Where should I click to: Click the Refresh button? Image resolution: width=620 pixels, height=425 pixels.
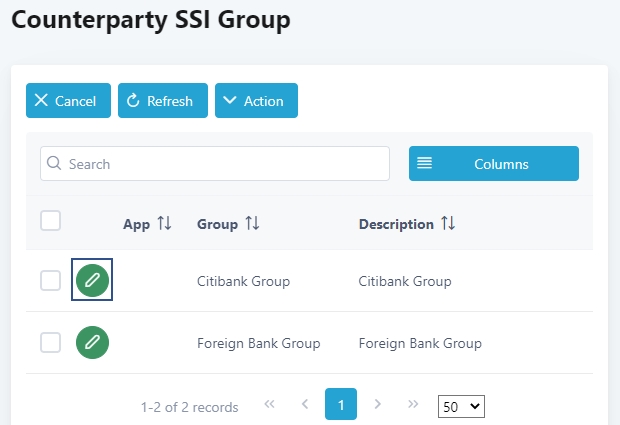point(162,100)
